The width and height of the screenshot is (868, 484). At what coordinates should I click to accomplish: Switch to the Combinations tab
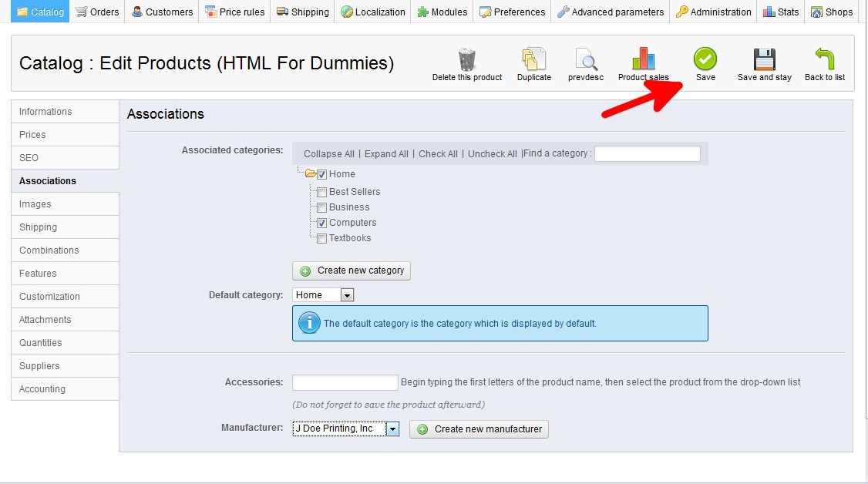65,250
